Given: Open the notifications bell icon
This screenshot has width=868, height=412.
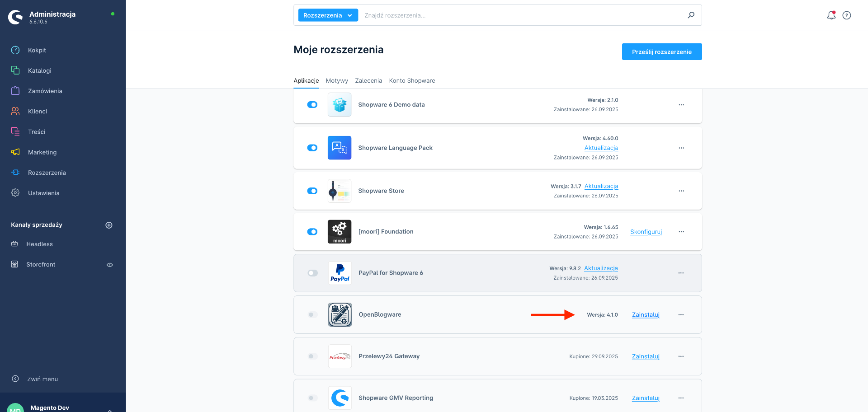Looking at the screenshot, I should click(831, 15).
